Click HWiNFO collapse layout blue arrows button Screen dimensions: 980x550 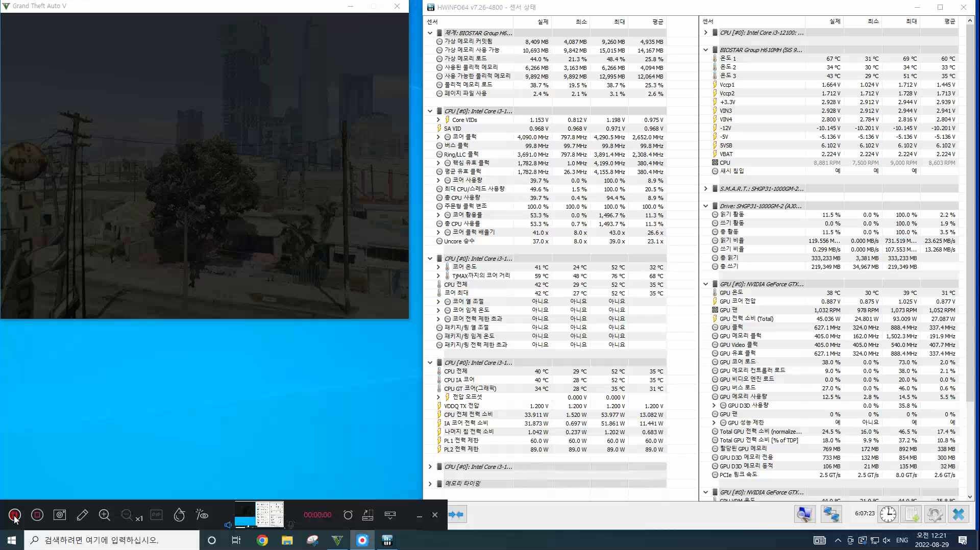pos(456,514)
